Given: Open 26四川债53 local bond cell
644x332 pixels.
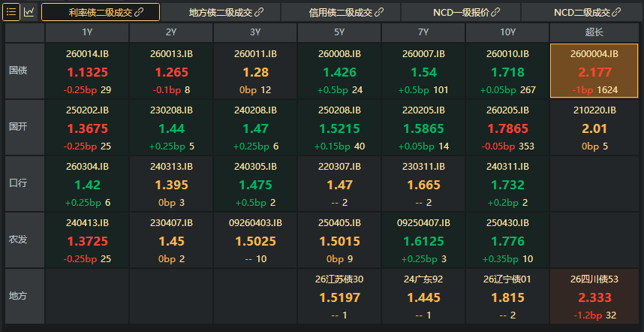Looking at the screenshot, I should click(x=594, y=296).
